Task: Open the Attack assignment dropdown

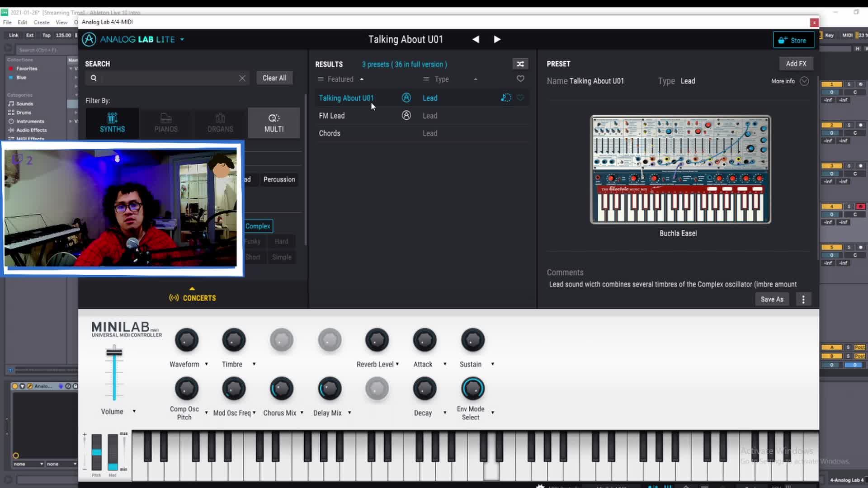Action: click(445, 364)
